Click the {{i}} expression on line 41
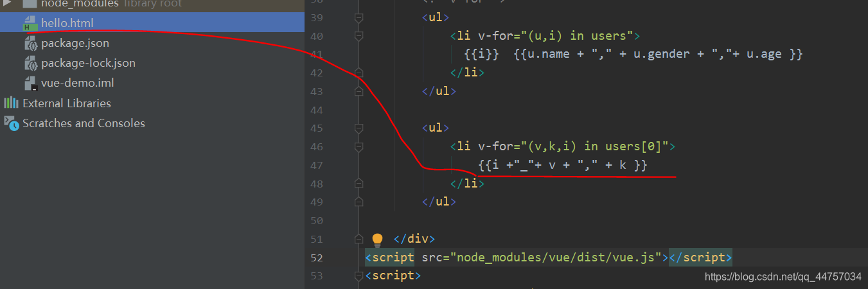This screenshot has height=289, width=868. coord(482,55)
